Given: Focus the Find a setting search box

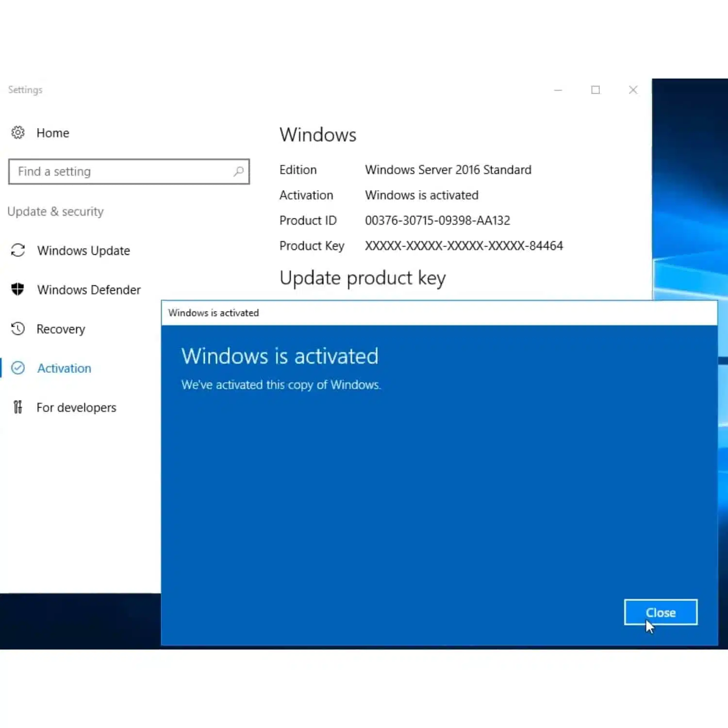Looking at the screenshot, I should [x=129, y=171].
